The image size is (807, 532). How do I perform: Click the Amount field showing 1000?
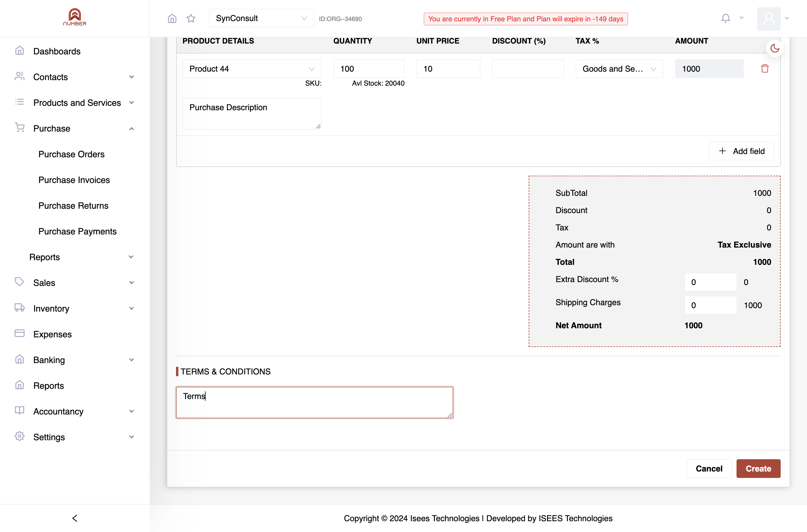(x=709, y=69)
